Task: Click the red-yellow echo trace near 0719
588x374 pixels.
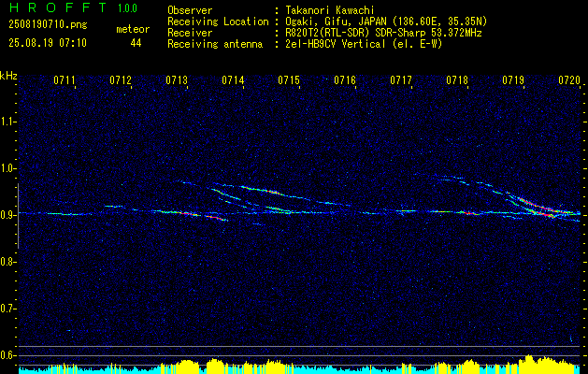Action: click(x=538, y=207)
